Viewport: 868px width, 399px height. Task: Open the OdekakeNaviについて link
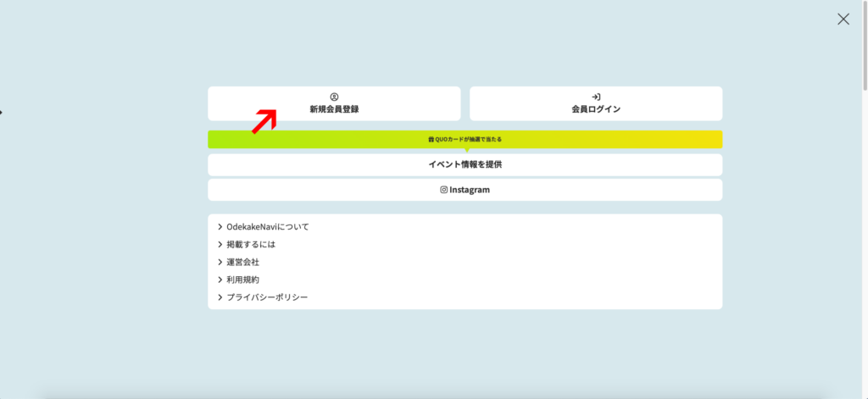point(268,227)
